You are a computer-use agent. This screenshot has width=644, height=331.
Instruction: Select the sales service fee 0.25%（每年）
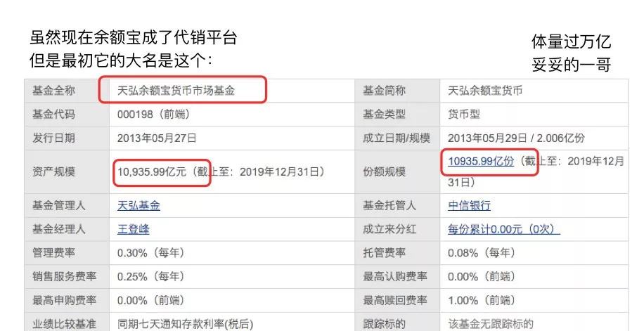coord(151,276)
